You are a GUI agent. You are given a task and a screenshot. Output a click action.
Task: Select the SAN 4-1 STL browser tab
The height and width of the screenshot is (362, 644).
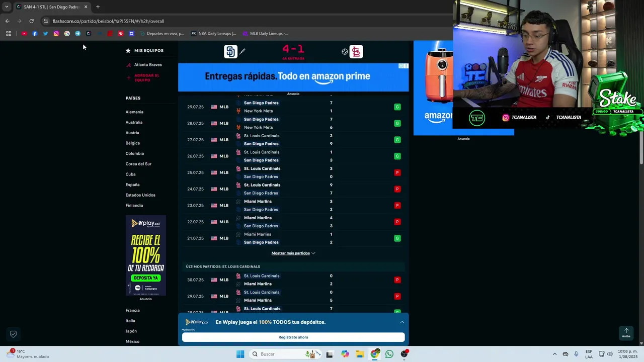(x=52, y=7)
